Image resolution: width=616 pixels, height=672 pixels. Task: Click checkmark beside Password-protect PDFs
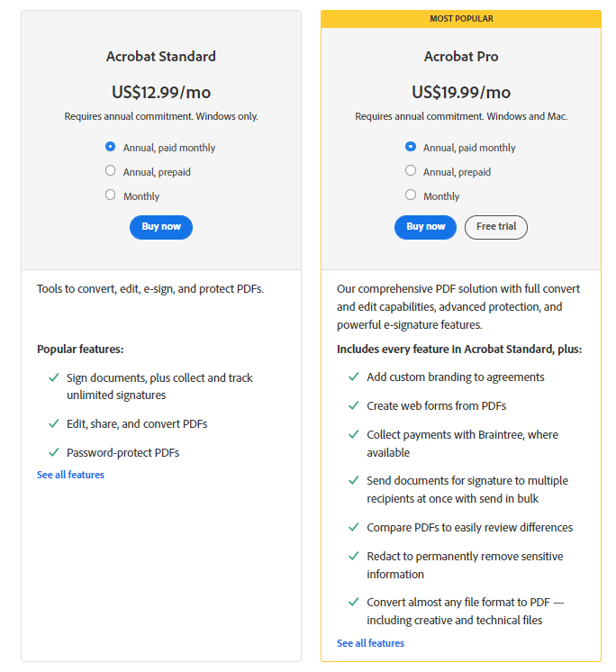pos(54,452)
